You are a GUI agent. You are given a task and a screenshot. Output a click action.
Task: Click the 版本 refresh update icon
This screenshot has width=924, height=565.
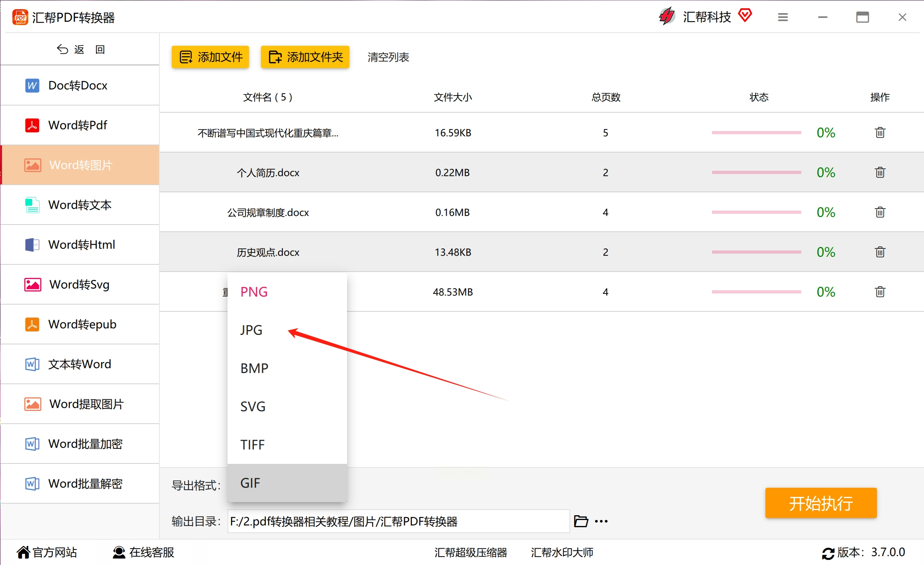[828, 553]
